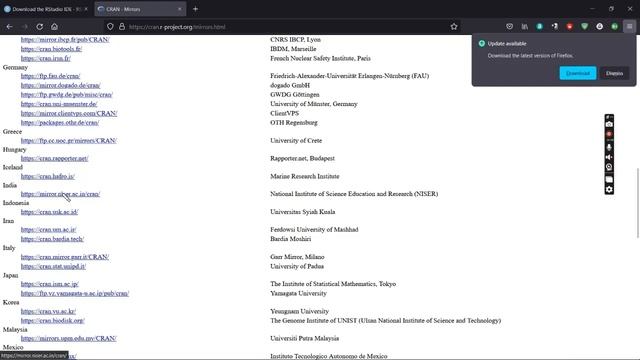
Task: Open the cran.biotools.fr link
Action: 51,49
